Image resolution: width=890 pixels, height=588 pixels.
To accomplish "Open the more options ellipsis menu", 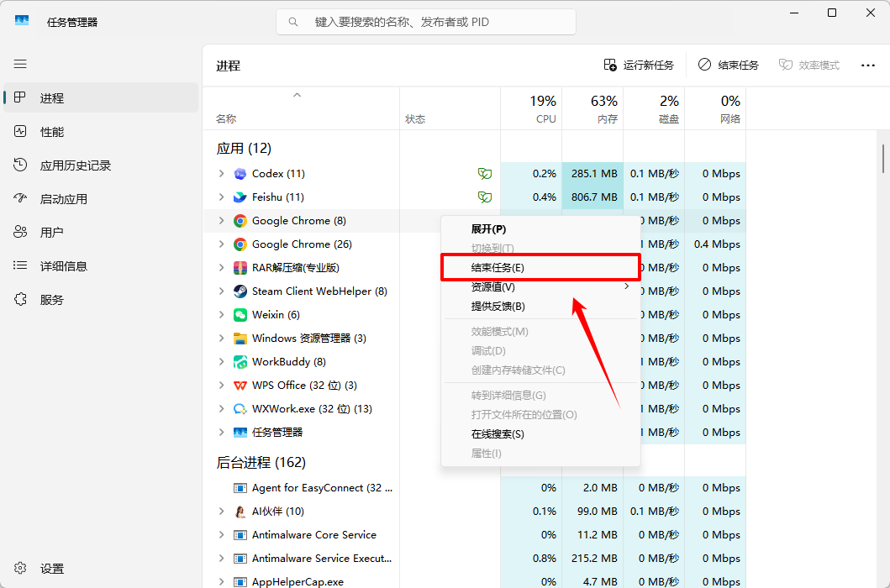I will point(868,66).
